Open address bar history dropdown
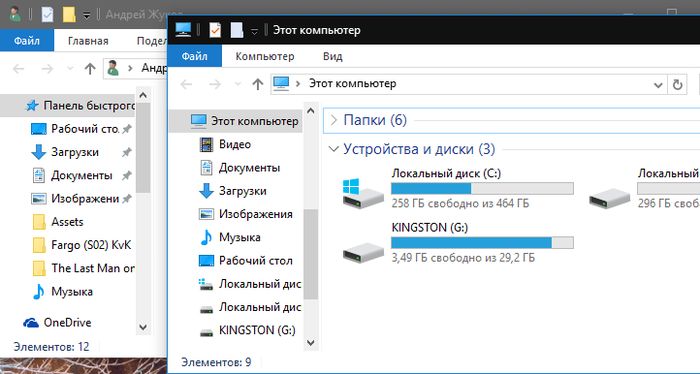Image resolution: width=700 pixels, height=374 pixels. point(658,84)
